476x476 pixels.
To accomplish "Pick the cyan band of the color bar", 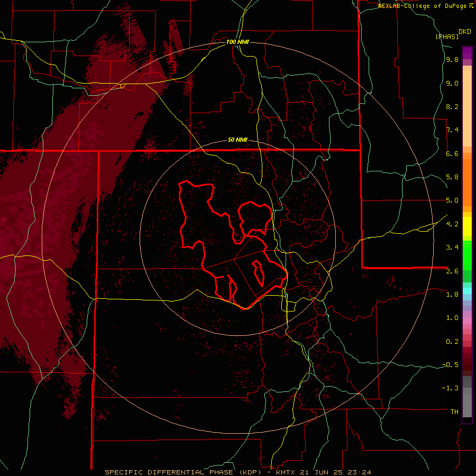I will coord(467,290).
